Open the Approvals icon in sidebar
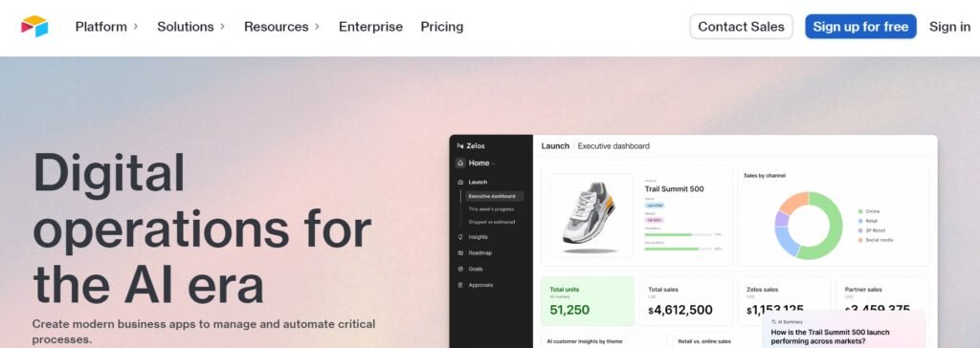The image size is (980, 348). [460, 286]
